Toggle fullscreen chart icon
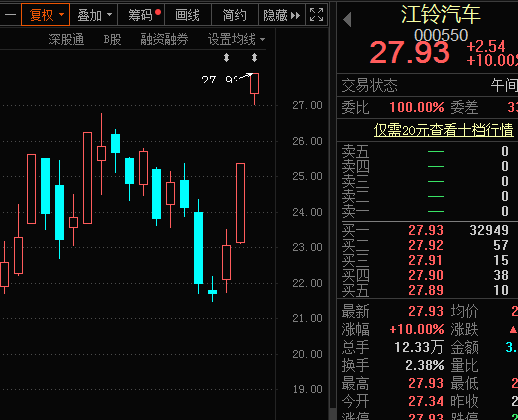This screenshot has width=518, height=420. [316, 15]
